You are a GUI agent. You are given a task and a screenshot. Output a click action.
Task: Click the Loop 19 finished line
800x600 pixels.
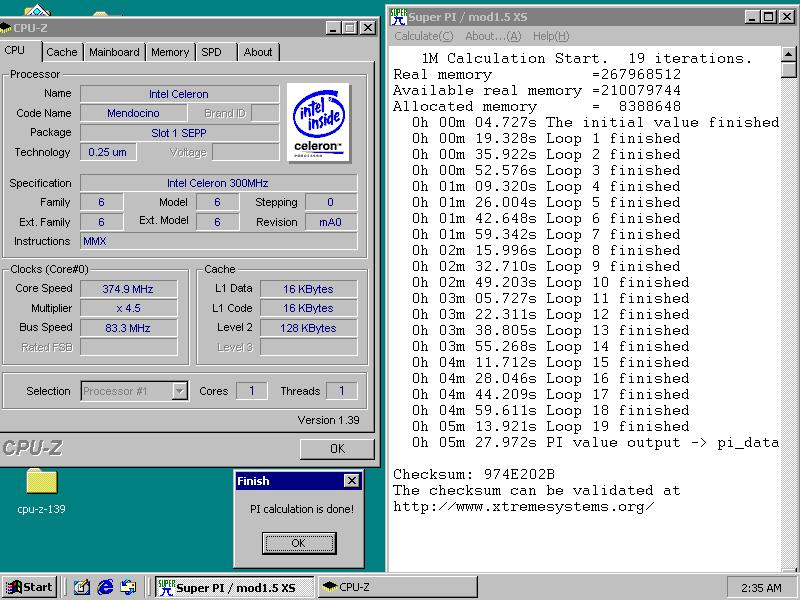pyautogui.click(x=551, y=427)
